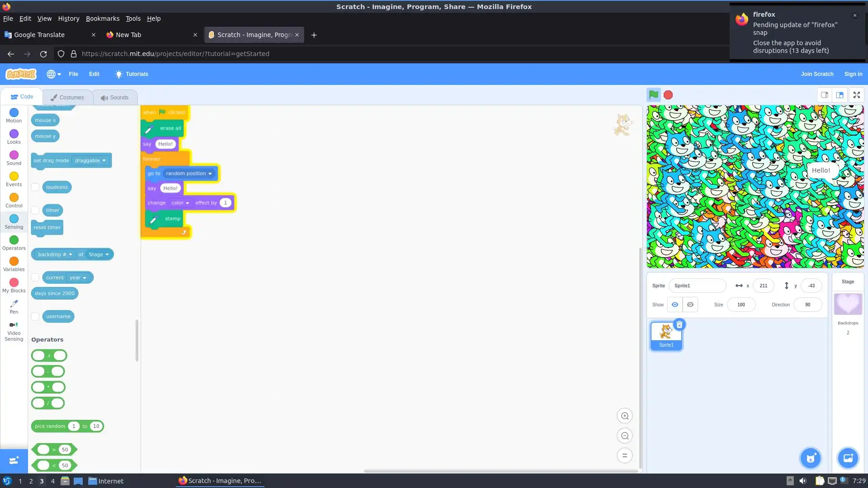Click the sprite Size input field
The width and height of the screenshot is (868, 488).
[741, 305]
